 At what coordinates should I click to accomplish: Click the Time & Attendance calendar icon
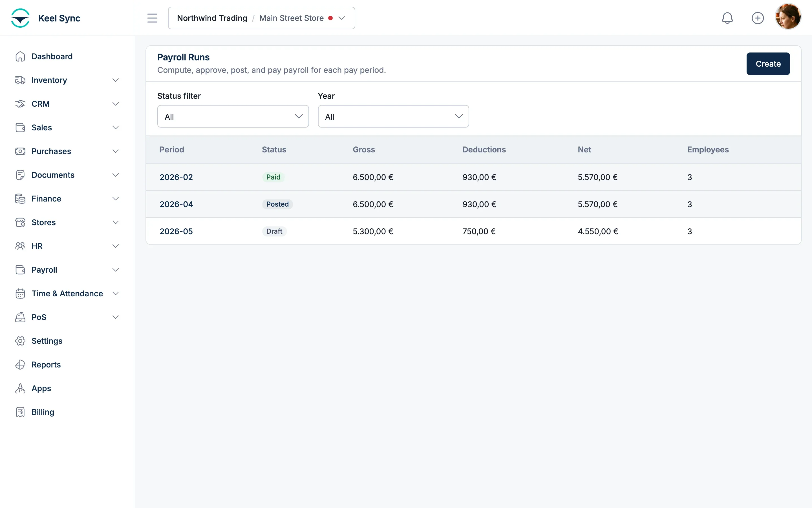[20, 293]
